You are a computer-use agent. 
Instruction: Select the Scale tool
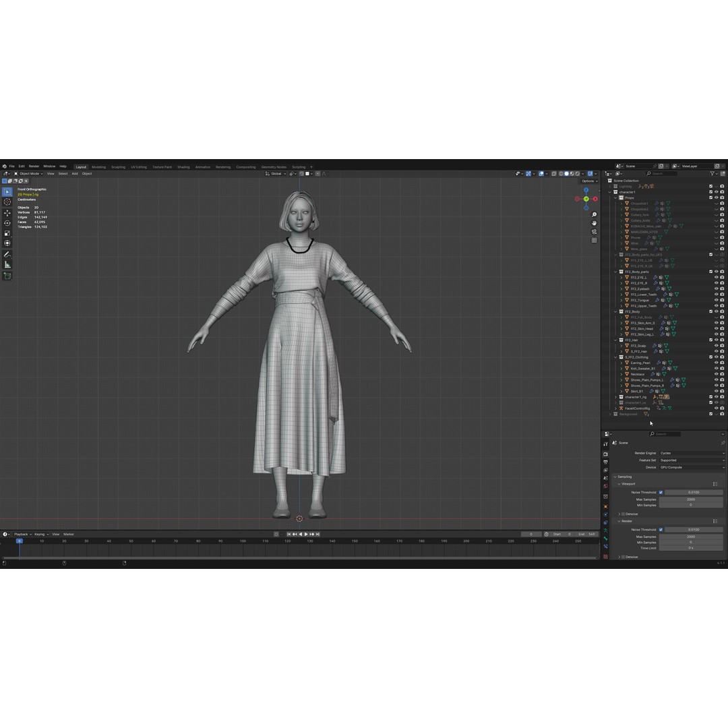click(x=7, y=233)
